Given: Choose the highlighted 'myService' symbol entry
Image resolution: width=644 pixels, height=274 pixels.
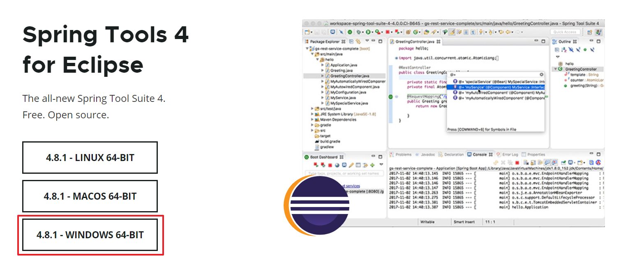Looking at the screenshot, I should coord(496,87).
